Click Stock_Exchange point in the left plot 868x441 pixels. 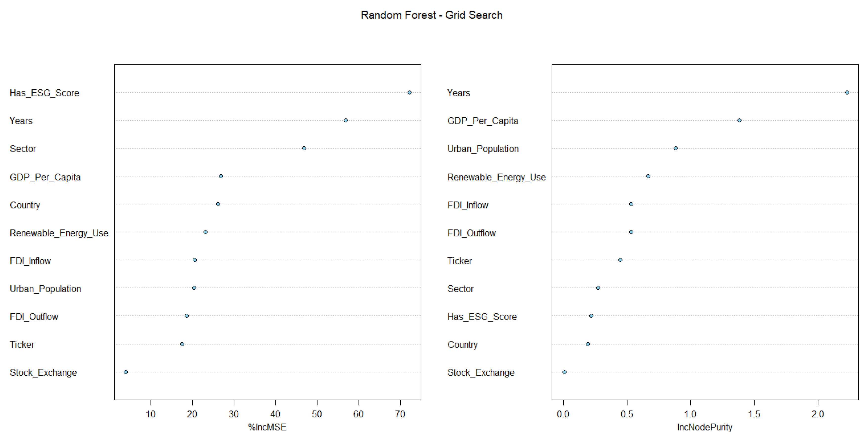coord(126,372)
